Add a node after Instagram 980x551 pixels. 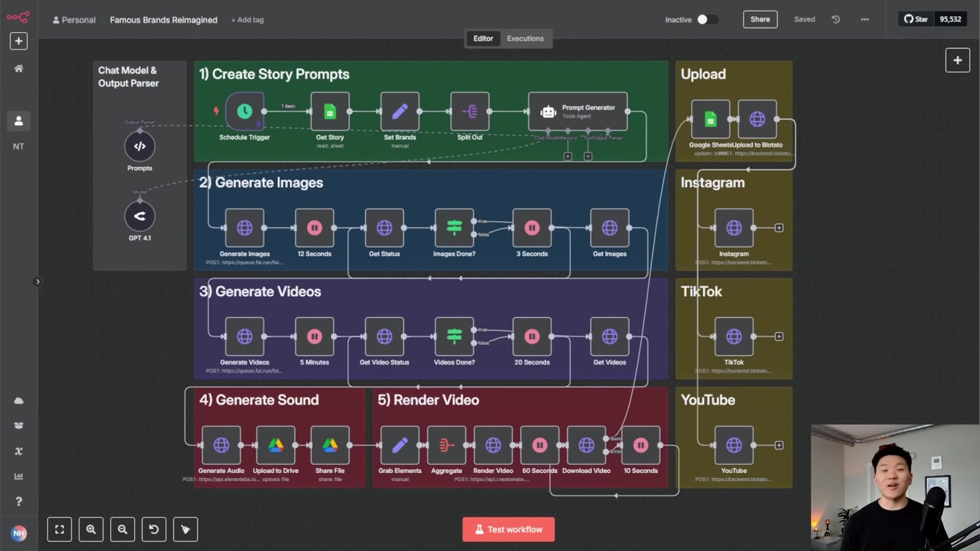pos(779,227)
